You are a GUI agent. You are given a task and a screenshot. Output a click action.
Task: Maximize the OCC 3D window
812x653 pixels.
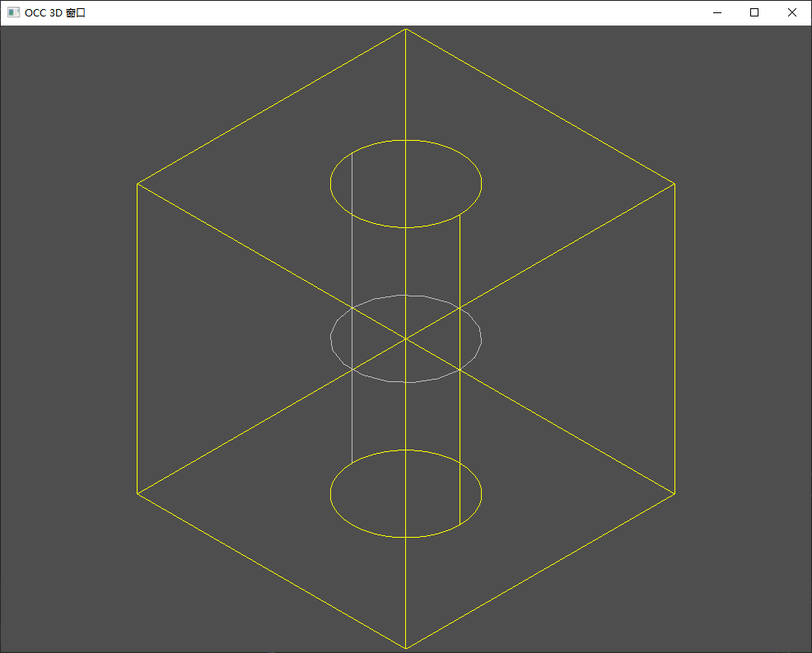tap(754, 12)
